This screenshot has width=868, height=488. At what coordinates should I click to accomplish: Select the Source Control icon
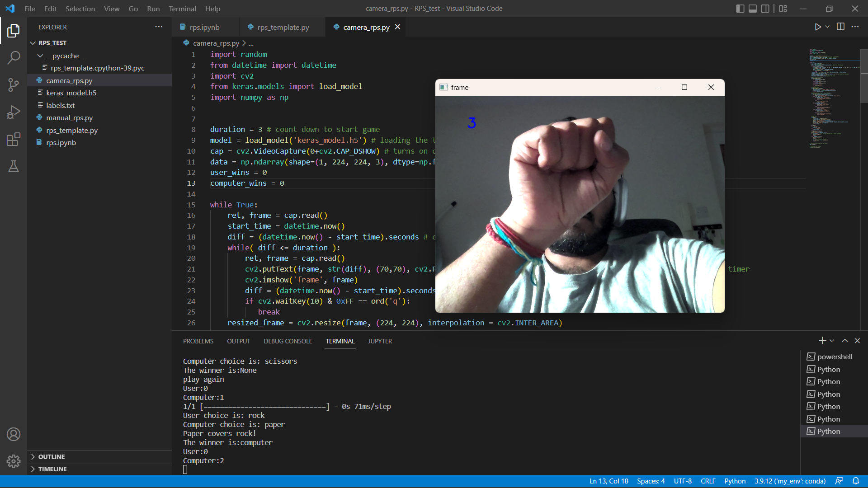pos(14,85)
